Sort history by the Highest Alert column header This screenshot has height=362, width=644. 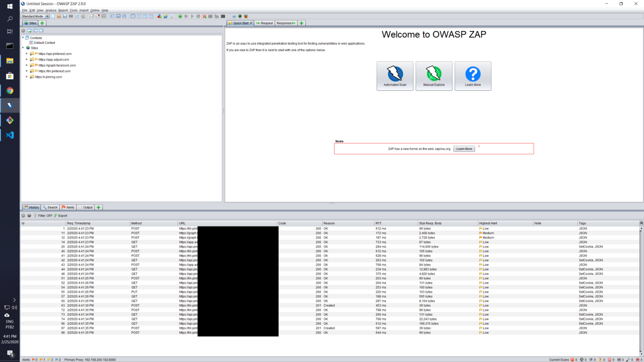pyautogui.click(x=506, y=223)
